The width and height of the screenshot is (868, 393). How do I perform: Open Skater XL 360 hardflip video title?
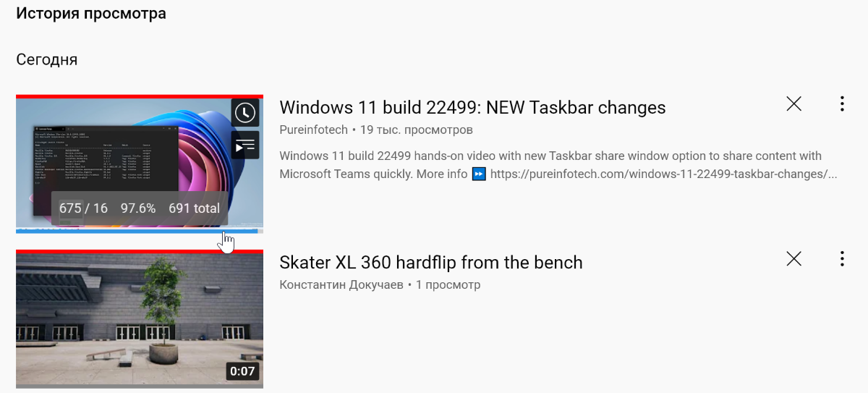431,262
